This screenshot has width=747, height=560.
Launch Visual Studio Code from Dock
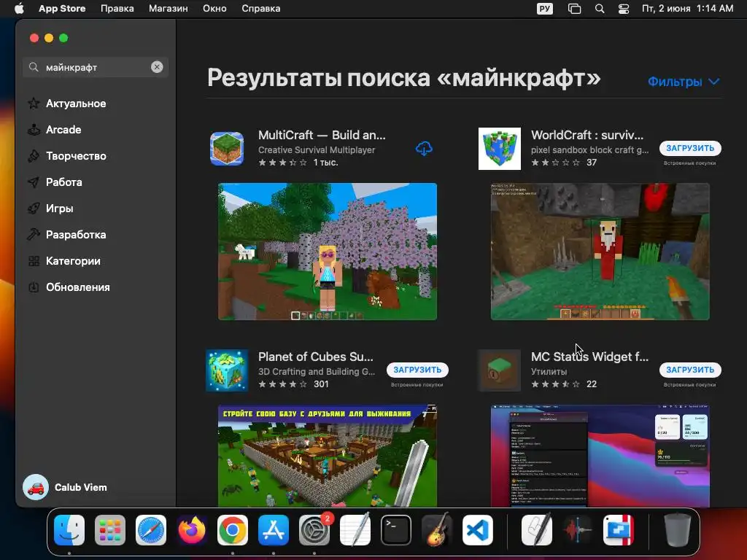click(x=478, y=530)
